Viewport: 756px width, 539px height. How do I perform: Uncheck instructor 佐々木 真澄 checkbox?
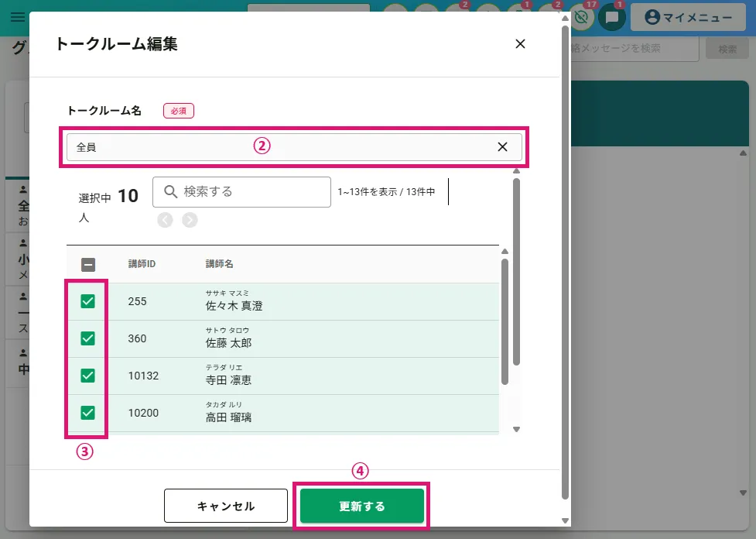pyautogui.click(x=88, y=301)
